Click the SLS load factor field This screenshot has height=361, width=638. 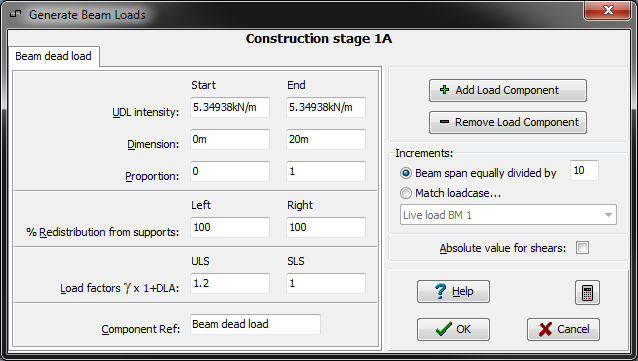click(326, 283)
